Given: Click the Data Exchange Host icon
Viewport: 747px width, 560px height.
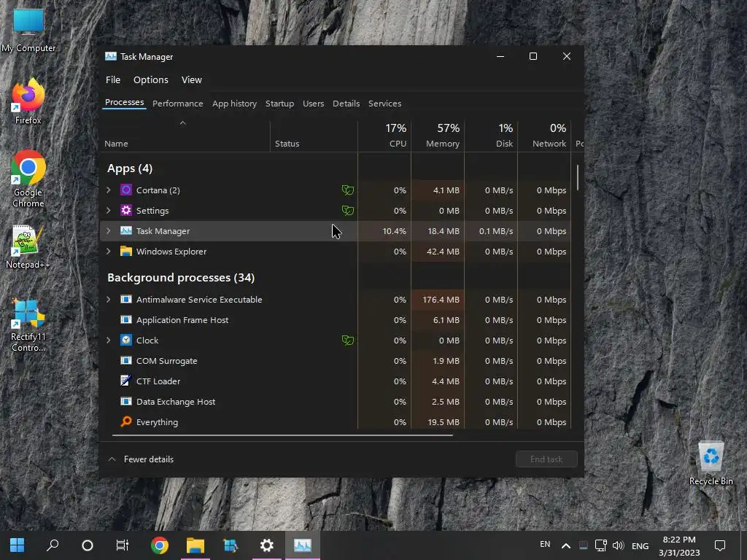Looking at the screenshot, I should [x=125, y=402].
